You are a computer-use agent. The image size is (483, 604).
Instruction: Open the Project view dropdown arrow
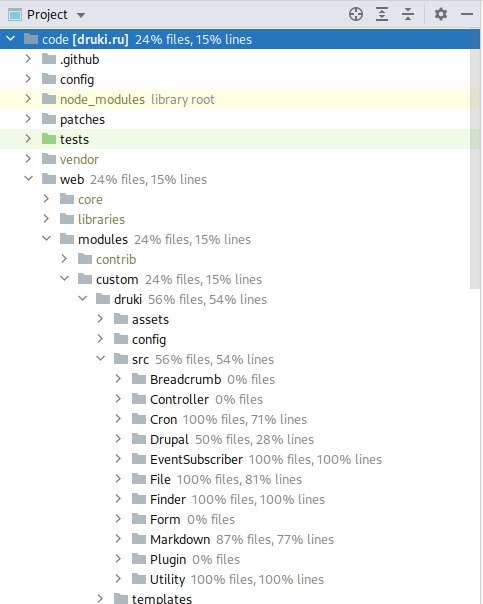coord(81,15)
